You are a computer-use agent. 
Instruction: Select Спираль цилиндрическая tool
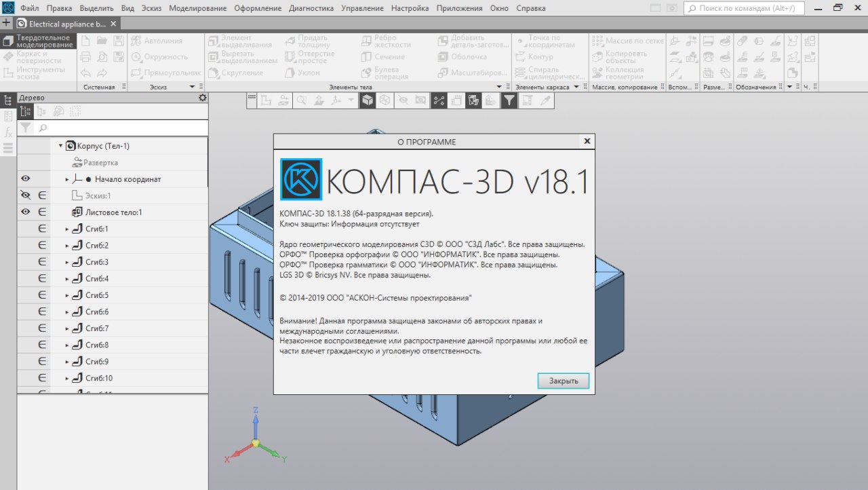[x=550, y=73]
